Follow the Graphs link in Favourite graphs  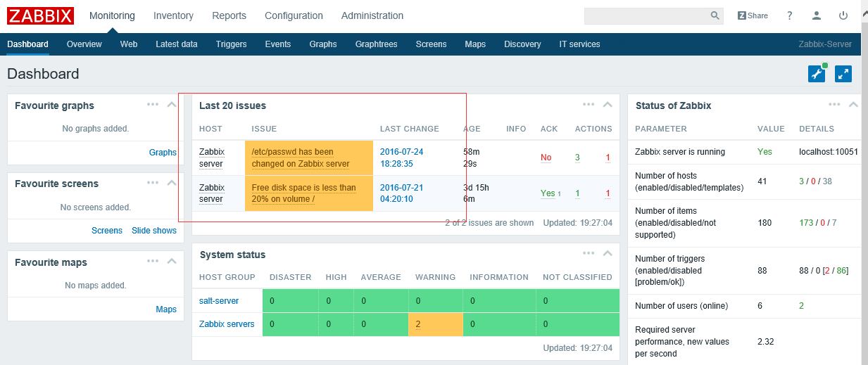(x=163, y=152)
